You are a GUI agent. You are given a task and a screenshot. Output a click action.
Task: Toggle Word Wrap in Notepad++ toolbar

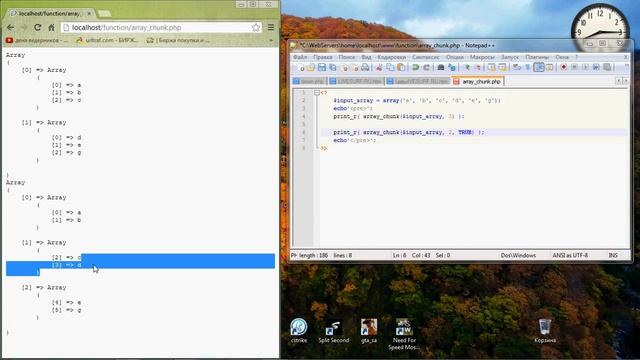(517, 67)
